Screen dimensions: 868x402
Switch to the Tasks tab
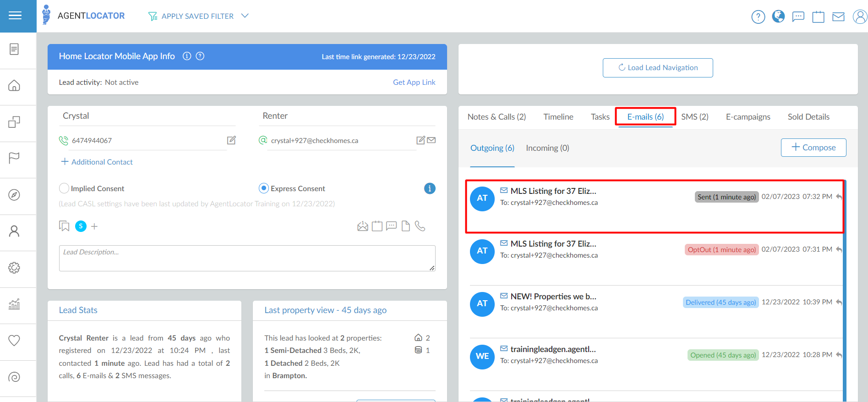(600, 117)
